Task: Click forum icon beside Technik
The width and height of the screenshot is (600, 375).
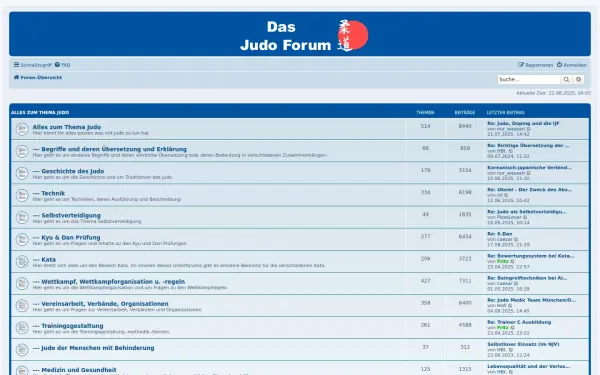Action: coord(22,195)
